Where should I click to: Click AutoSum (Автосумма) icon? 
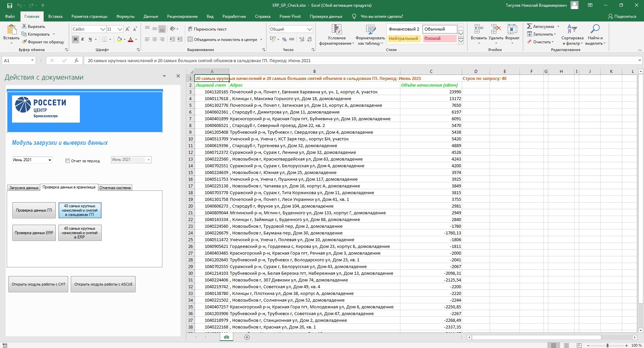(x=529, y=26)
